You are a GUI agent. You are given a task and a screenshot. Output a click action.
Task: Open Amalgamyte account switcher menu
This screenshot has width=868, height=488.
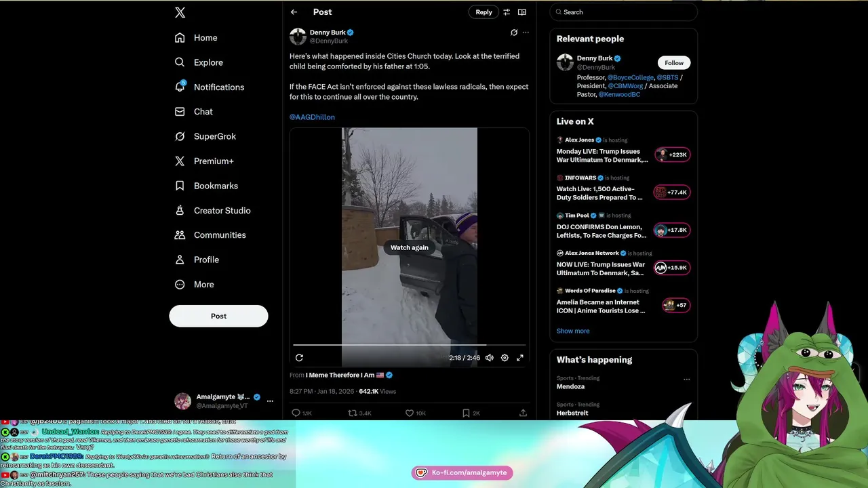270,401
